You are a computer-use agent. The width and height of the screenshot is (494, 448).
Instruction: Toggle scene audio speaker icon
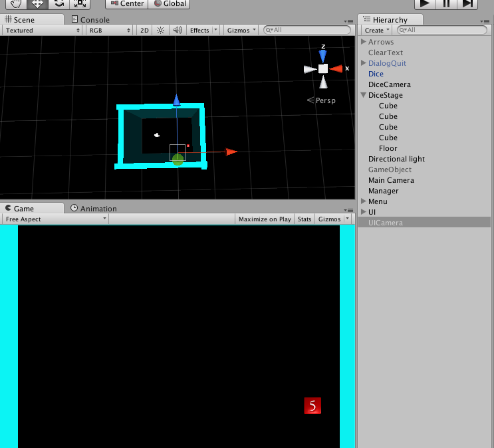click(x=178, y=31)
